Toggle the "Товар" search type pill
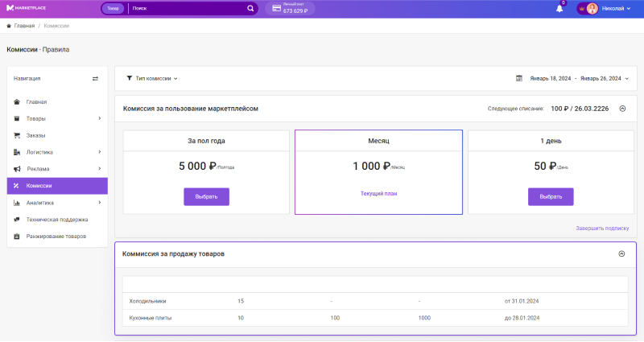The image size is (644, 342). 113,9
